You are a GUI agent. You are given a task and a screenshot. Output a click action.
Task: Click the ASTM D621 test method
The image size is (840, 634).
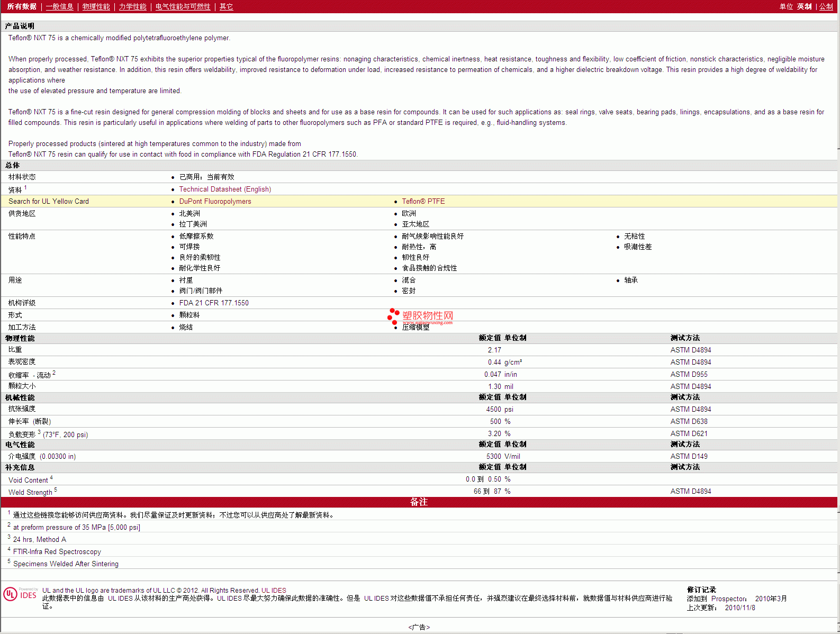[x=689, y=433]
